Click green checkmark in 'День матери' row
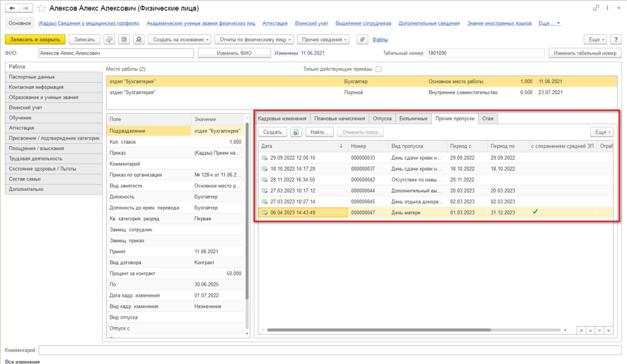Screen dimensions: 627x364 point(535,212)
